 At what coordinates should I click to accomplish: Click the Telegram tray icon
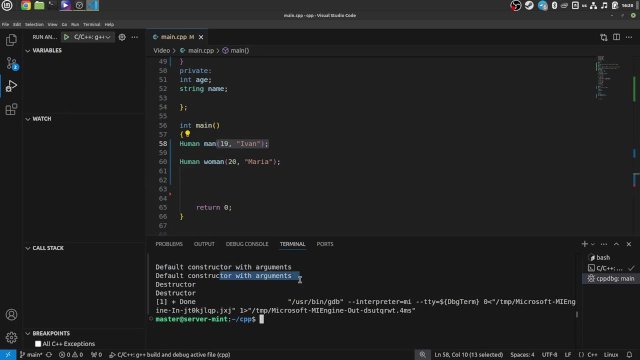[x=542, y=5]
